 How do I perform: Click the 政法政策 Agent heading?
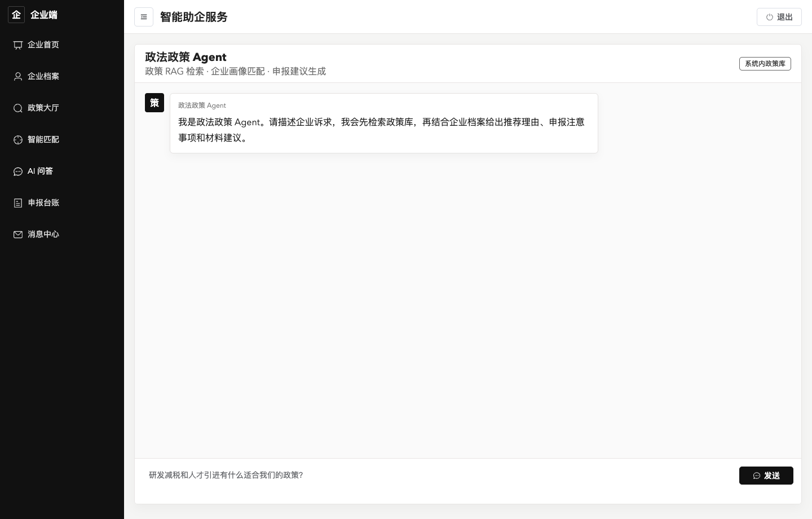coord(186,57)
